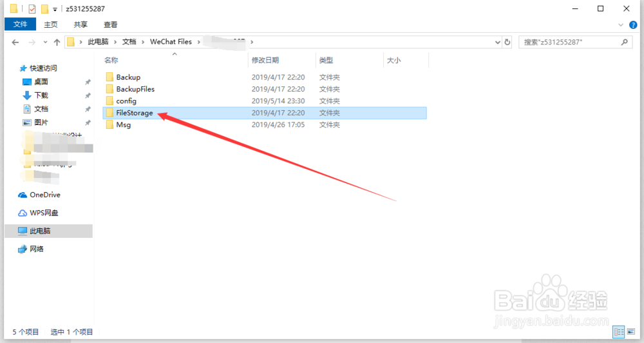Viewport: 644px width, 343px height.
Task: Click Msg modified date 2019/4/26 17:05
Action: (x=278, y=124)
